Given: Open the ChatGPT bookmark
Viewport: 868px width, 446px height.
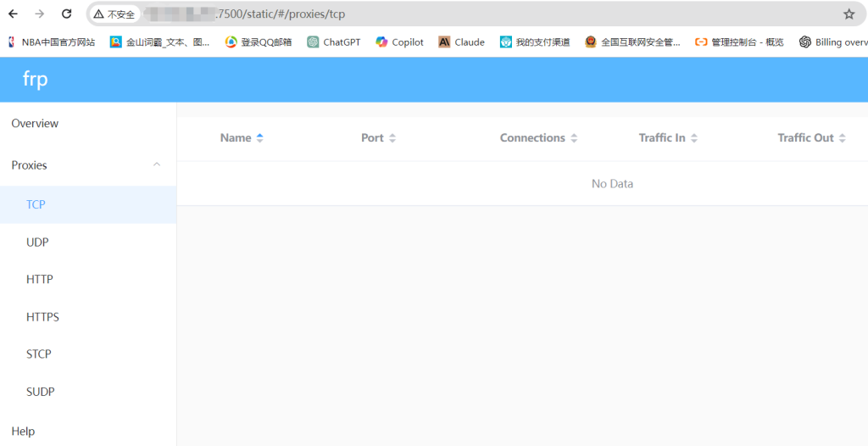Looking at the screenshot, I should click(334, 42).
